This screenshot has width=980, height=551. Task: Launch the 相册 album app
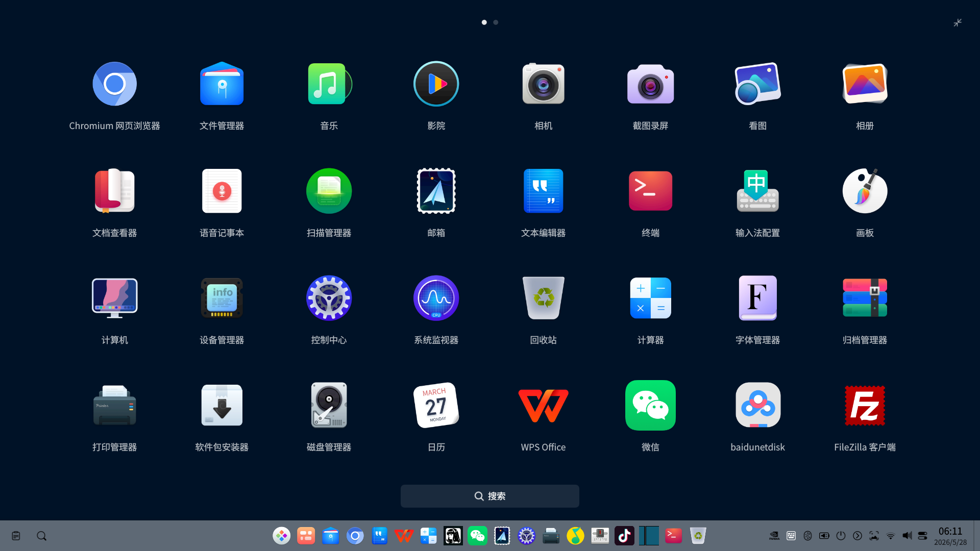(865, 84)
